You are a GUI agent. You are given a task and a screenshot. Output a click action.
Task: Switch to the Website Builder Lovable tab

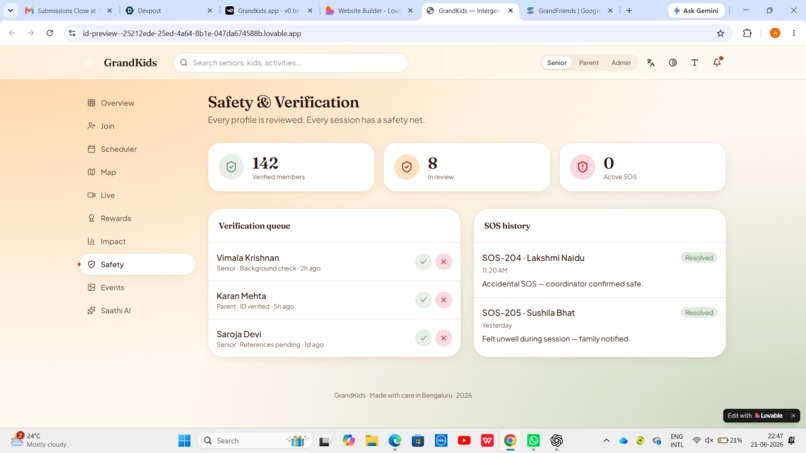click(x=370, y=10)
